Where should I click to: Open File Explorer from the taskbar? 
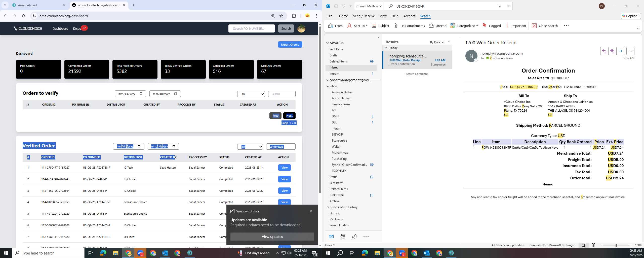[115, 253]
